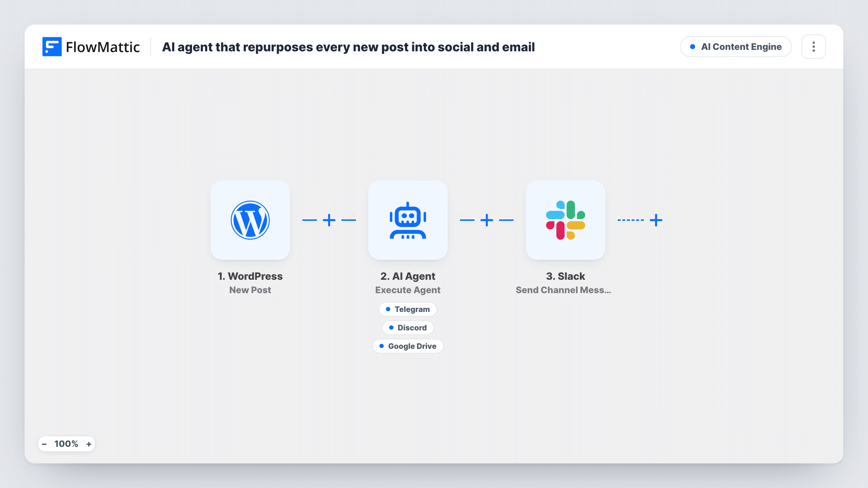This screenshot has width=868, height=488.
Task: Zoom out with the minus button
Action: (x=44, y=444)
